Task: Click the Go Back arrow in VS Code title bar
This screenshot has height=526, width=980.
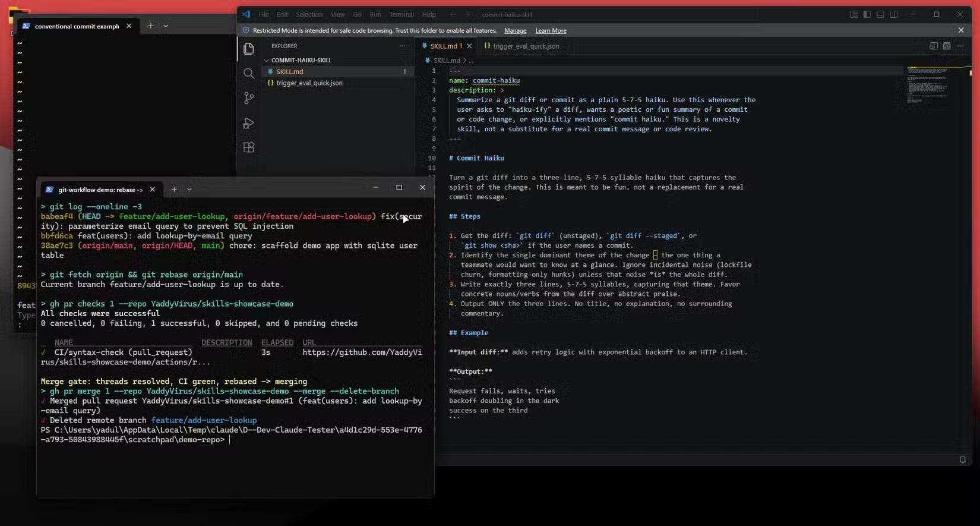Action: [453, 14]
